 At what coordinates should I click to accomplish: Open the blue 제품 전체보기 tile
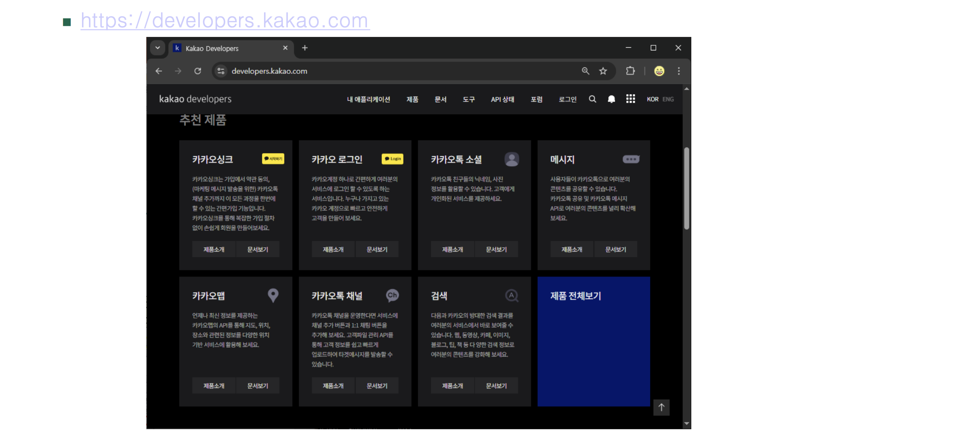tap(593, 341)
